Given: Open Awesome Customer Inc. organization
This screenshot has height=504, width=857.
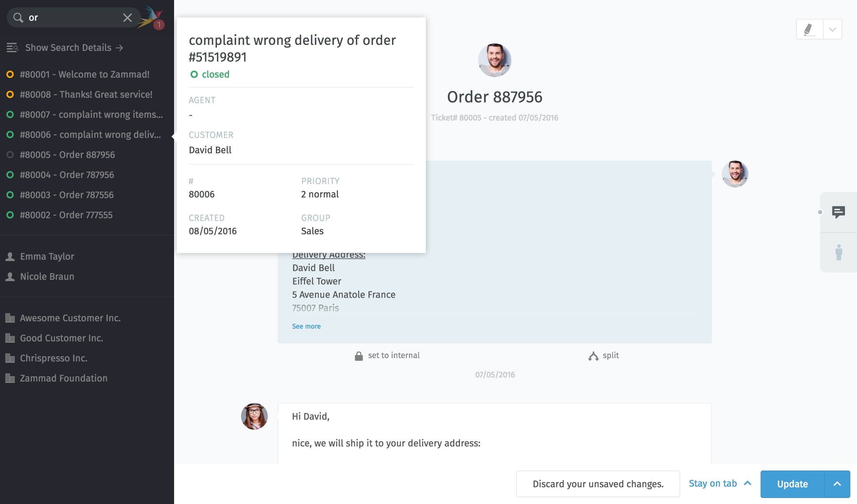Looking at the screenshot, I should [70, 318].
